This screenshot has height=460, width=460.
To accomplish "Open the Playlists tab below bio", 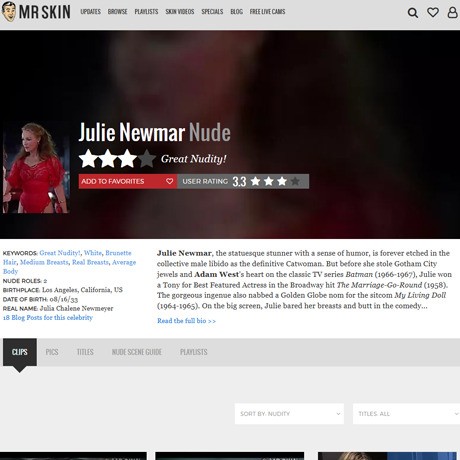I will click(x=194, y=352).
